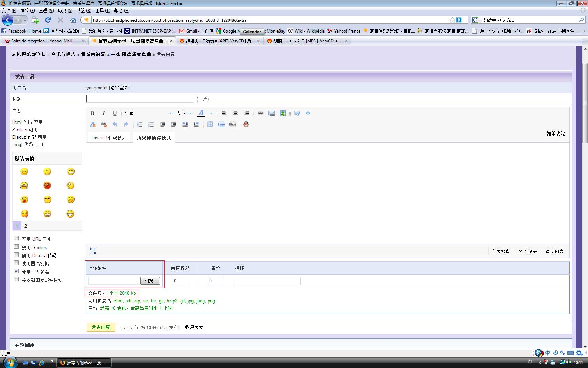Open the 书签 menu
Screen dimensions: 588x368
tap(84, 11)
